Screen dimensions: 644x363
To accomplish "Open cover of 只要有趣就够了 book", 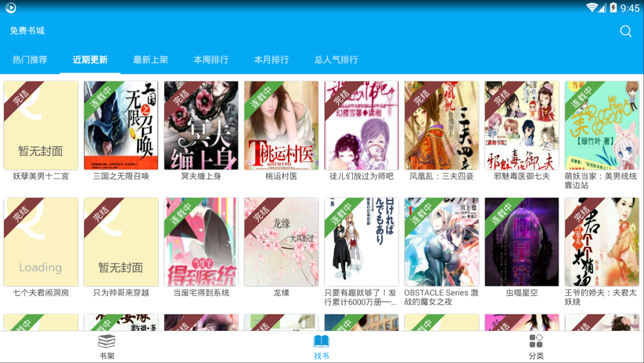I will click(362, 242).
